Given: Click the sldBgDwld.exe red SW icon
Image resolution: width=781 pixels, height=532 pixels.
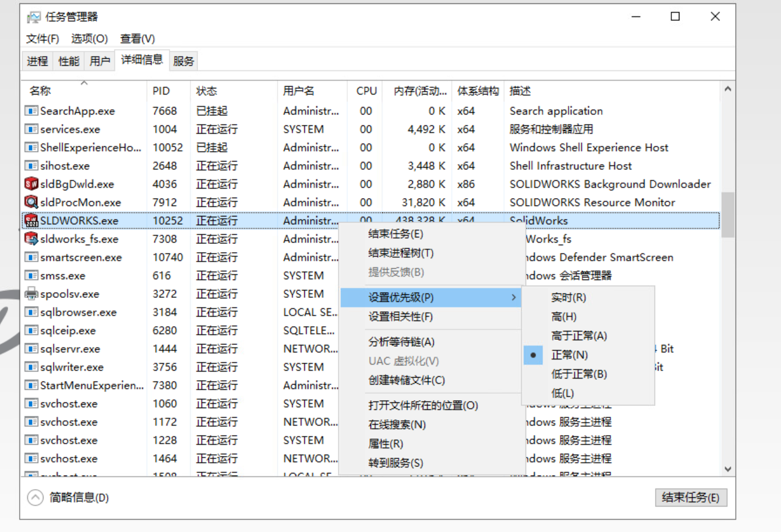Looking at the screenshot, I should pos(31,184).
